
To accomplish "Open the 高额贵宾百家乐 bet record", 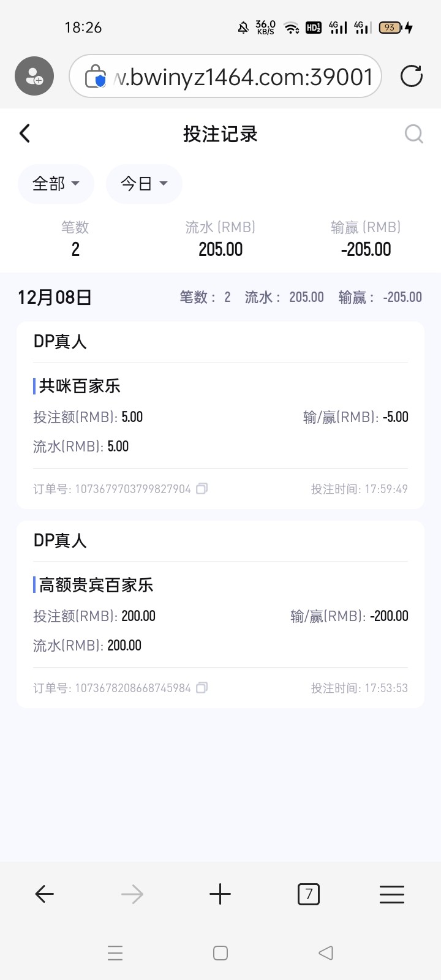I will [221, 615].
